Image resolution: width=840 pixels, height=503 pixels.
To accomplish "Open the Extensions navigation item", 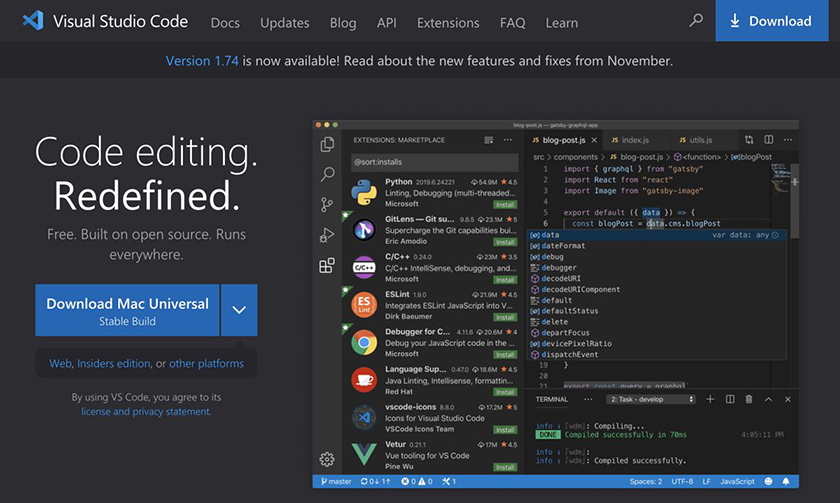I will point(448,23).
